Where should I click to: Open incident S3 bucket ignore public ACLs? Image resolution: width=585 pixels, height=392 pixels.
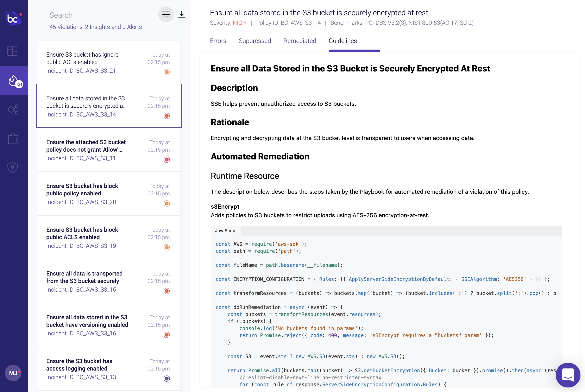tap(109, 62)
